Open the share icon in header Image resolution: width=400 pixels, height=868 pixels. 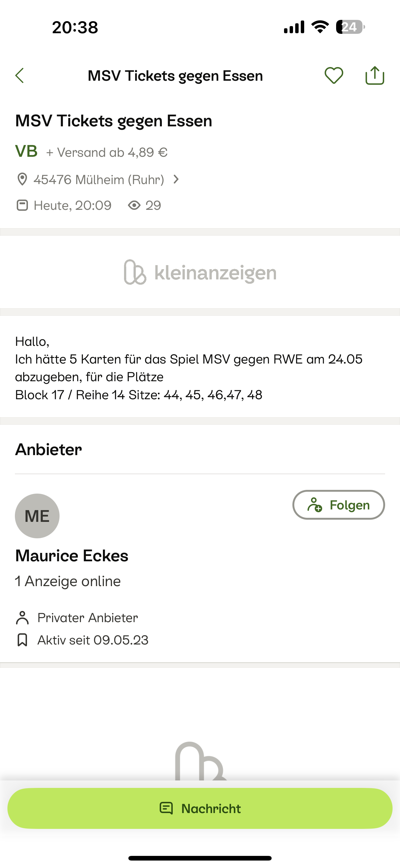tap(375, 75)
